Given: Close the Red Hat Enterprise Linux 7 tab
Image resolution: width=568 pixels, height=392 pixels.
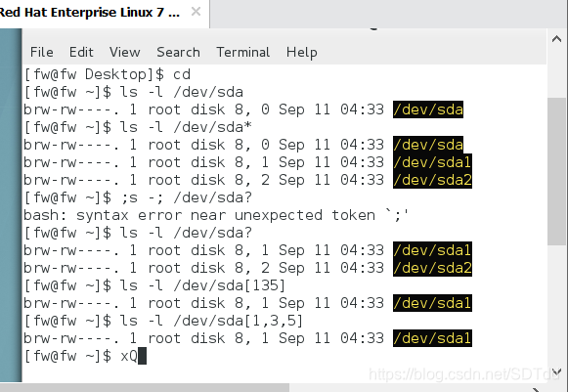Looking at the screenshot, I should [x=196, y=12].
